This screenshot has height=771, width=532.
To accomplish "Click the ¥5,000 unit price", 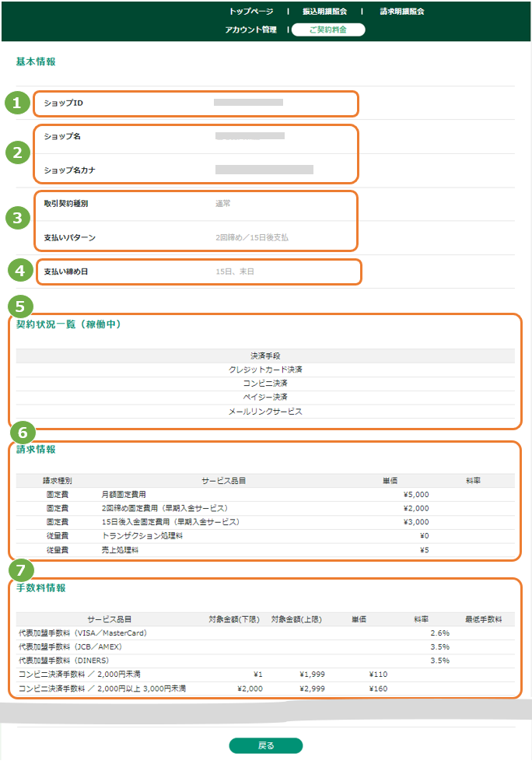I will (416, 494).
